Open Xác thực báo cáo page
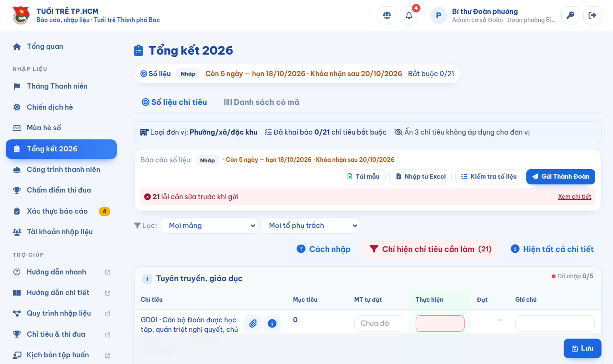 [61, 211]
